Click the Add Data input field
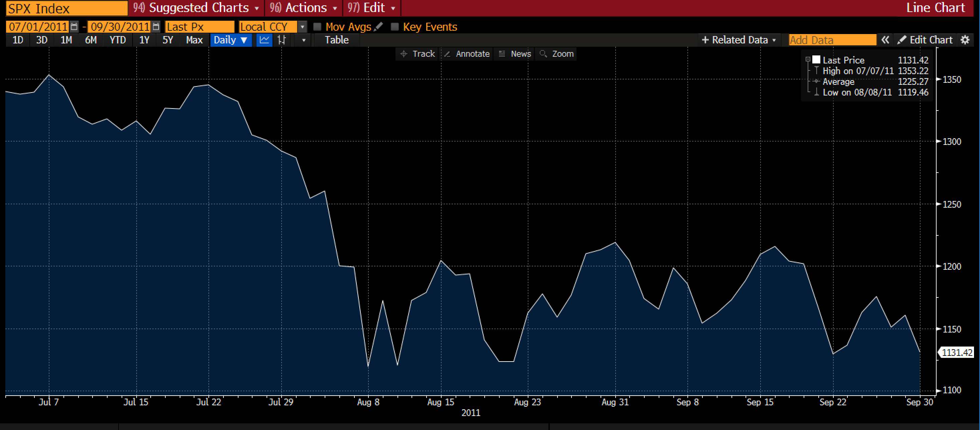980x430 pixels. coord(832,40)
